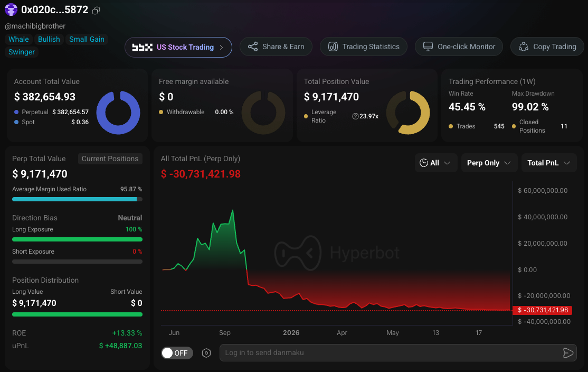
Task: Click the purple wallet avatar icon
Action: 11,10
